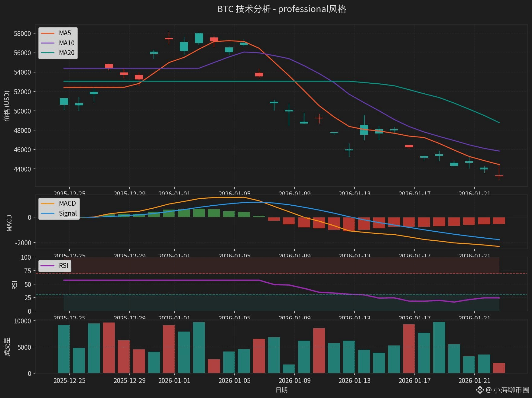Click the blue Signal legend line sample
Viewport: 532px width, 398px height.
(47, 213)
